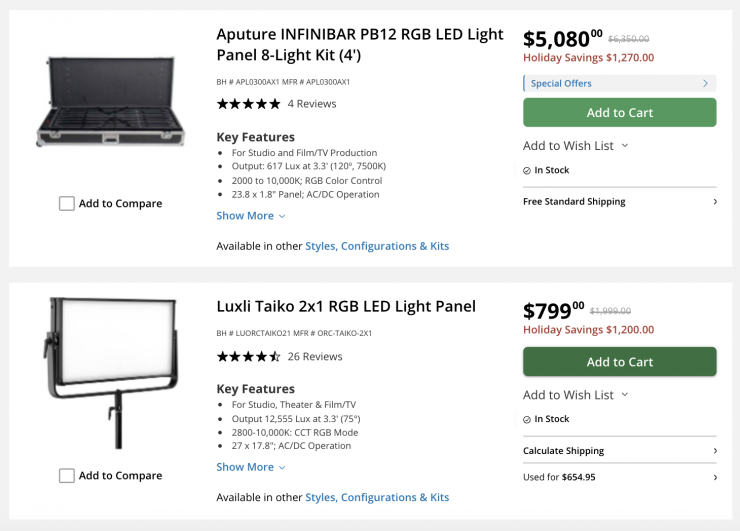Image resolution: width=740 pixels, height=531 pixels.
Task: Open Add to Wish List dropdown for Aputure
Action: pos(575,146)
